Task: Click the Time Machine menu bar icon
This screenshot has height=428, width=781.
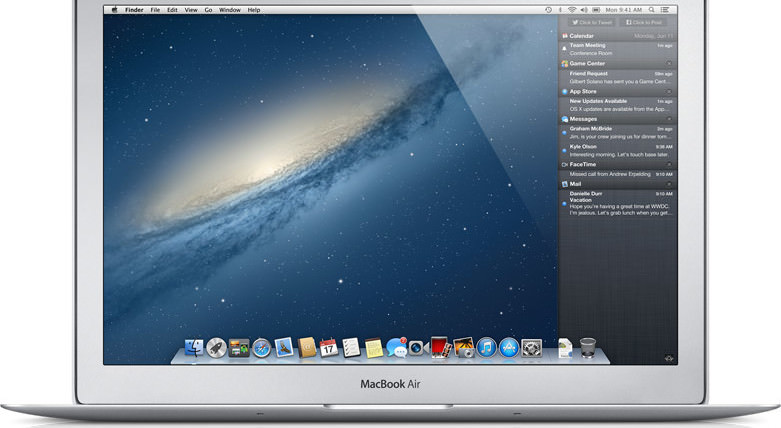Action: pyautogui.click(x=548, y=9)
